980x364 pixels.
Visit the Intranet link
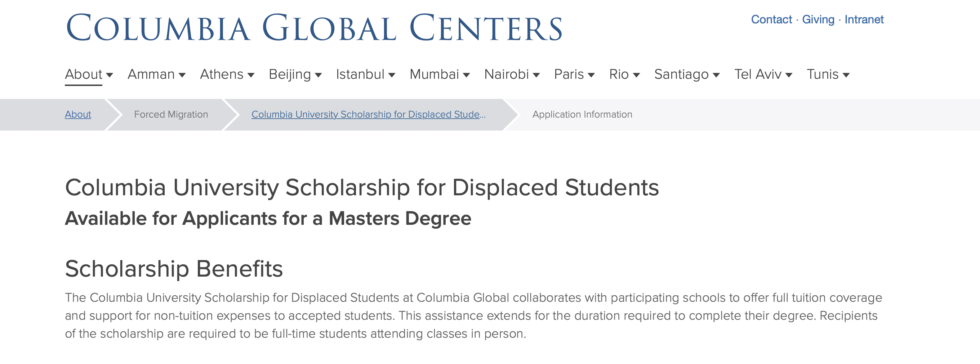click(x=864, y=19)
